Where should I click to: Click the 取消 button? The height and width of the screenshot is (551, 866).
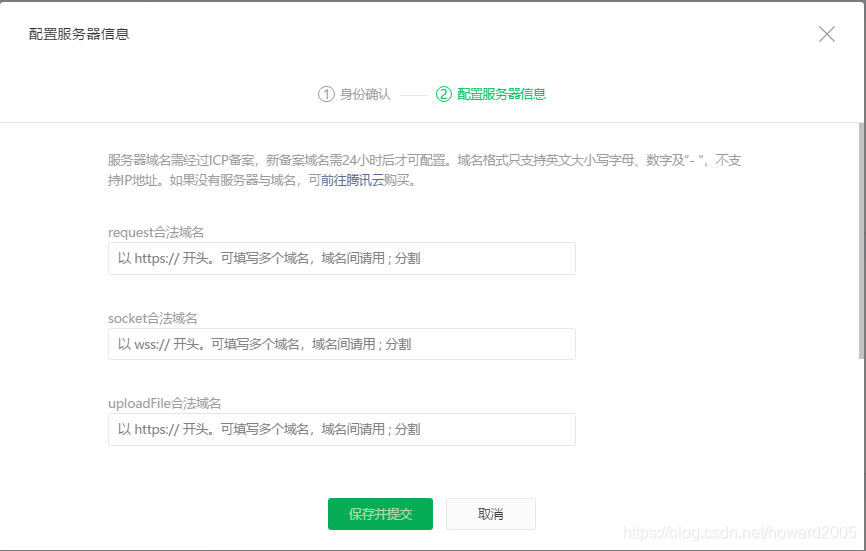click(490, 514)
